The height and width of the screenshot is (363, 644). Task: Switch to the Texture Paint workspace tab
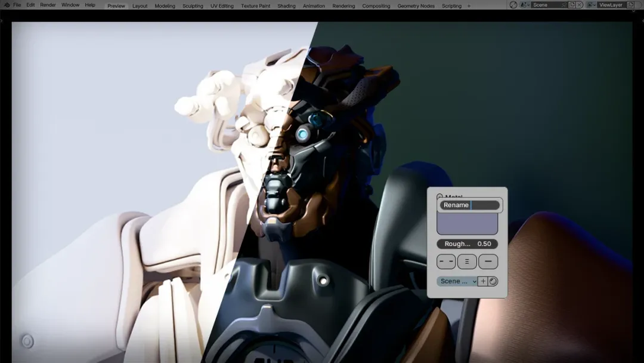pyautogui.click(x=255, y=6)
